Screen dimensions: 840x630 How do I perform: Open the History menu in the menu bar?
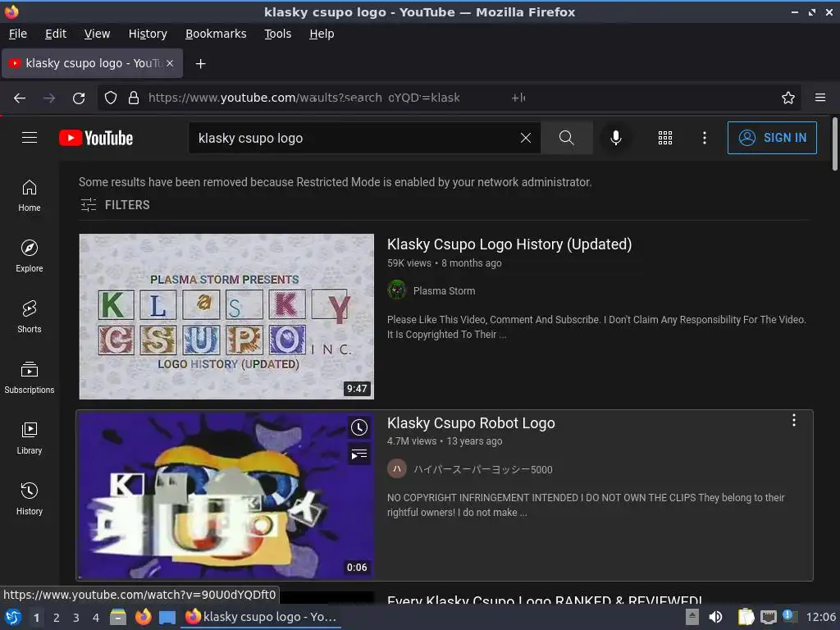pos(148,34)
